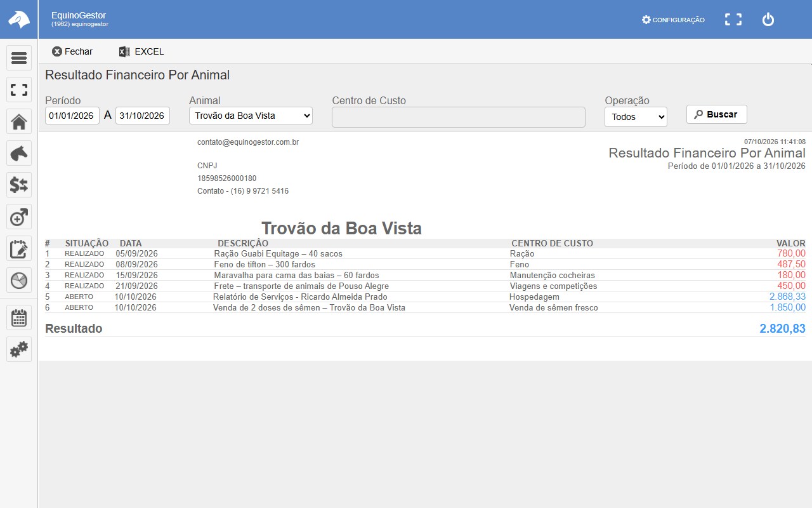Click 'Relatório de Serviços - Ricardo Almeida Prado'
This screenshot has width=812, height=508.
(x=300, y=297)
